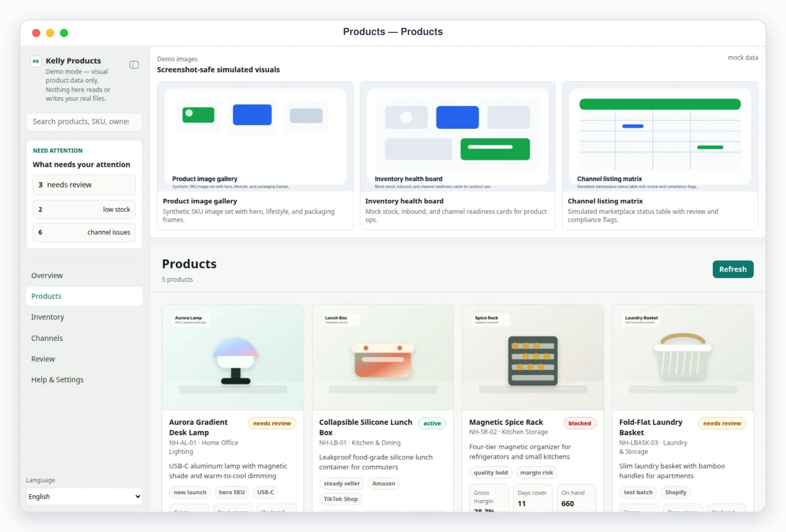Open the Language dropdown set to English

[84, 496]
